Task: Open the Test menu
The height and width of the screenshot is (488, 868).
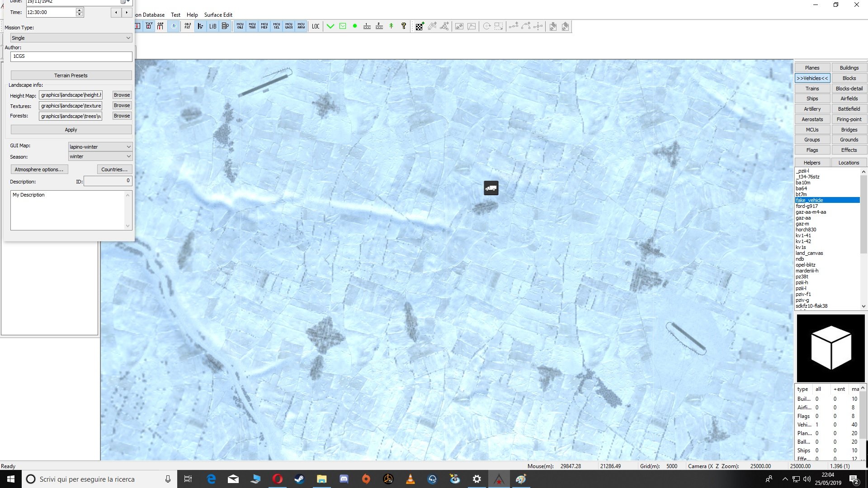Action: click(x=175, y=14)
